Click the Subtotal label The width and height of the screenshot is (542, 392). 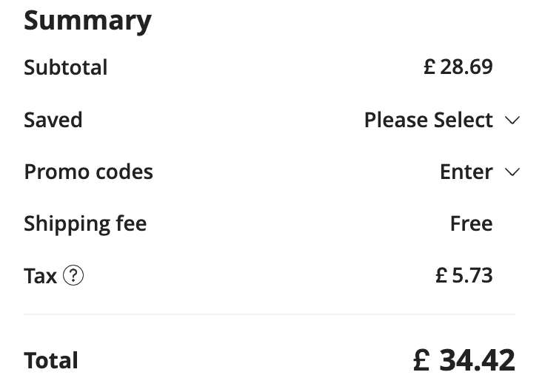point(66,67)
